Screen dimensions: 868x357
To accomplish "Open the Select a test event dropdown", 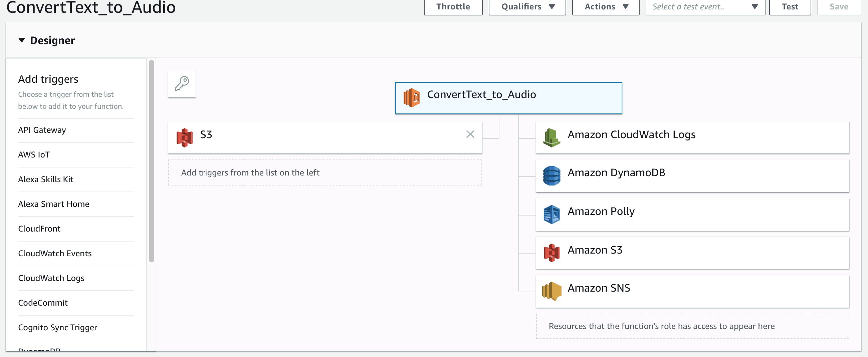I will pos(705,7).
